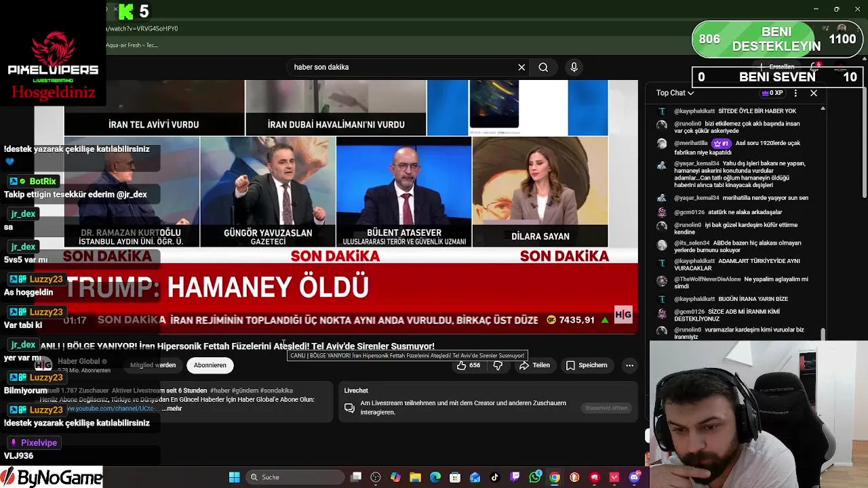Click username @TheWolfNeverDieAlone in chat
Viewport: 868px width, 488px height.
tap(707, 279)
